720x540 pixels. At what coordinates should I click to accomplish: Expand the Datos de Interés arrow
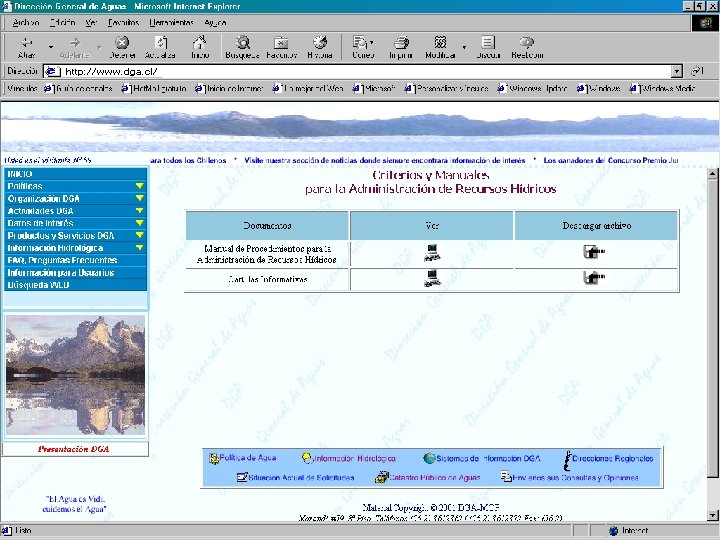(140, 223)
